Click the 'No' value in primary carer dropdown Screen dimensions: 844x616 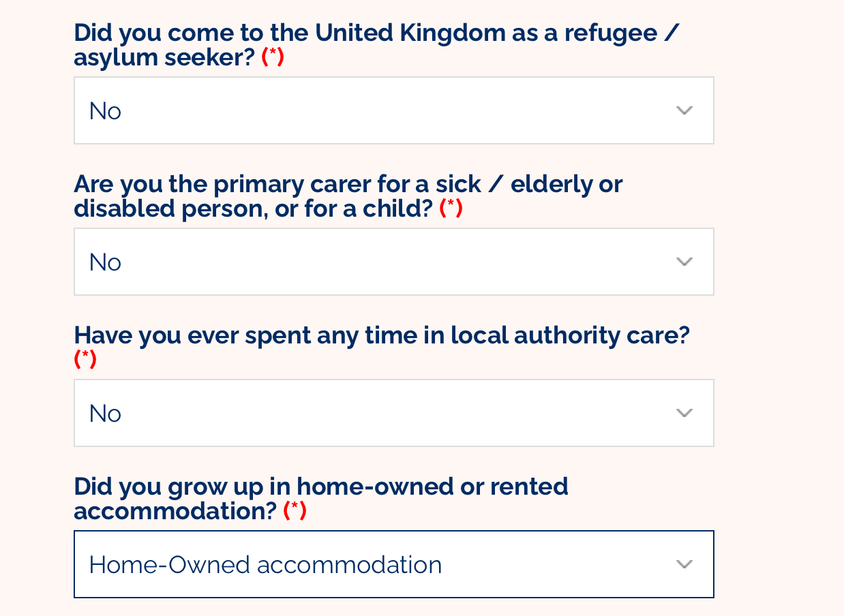(x=105, y=262)
